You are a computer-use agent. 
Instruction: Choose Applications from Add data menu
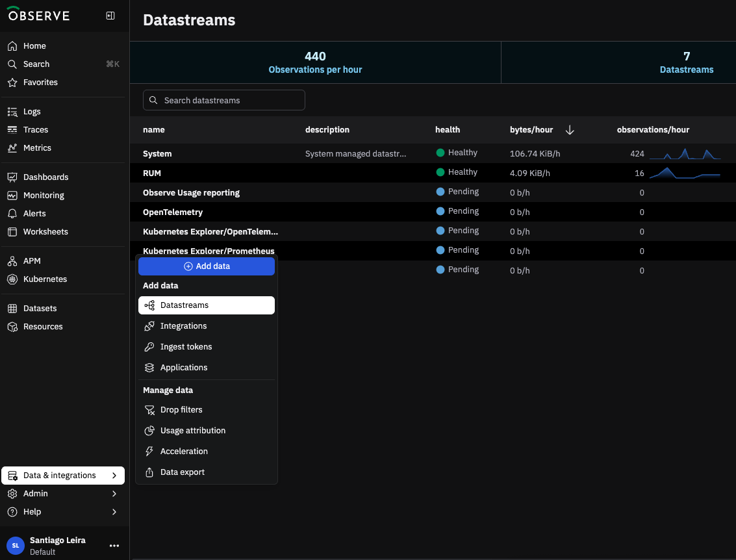click(x=184, y=368)
